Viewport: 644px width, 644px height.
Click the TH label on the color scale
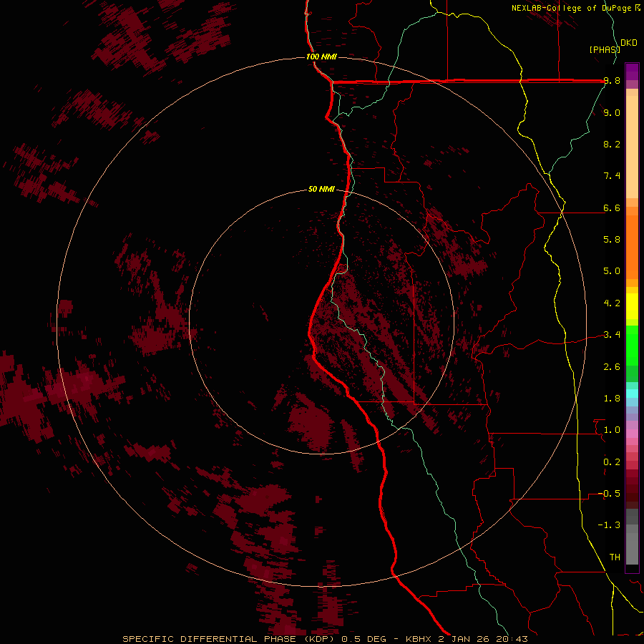(x=615, y=557)
